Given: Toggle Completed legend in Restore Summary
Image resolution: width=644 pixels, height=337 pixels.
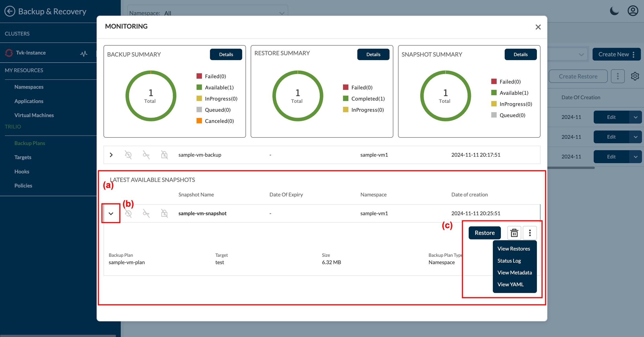Looking at the screenshot, I should pos(368,99).
